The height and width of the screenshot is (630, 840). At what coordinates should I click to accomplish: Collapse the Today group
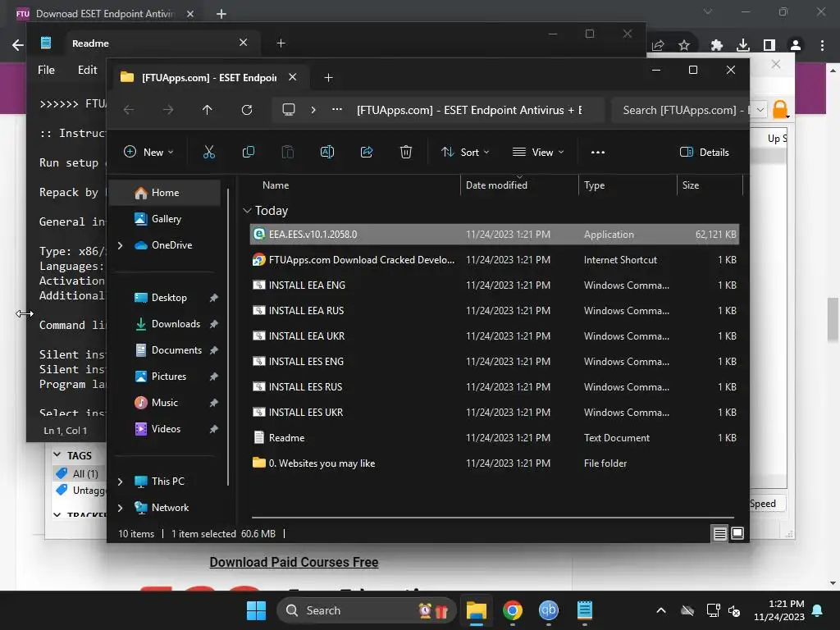click(x=247, y=211)
